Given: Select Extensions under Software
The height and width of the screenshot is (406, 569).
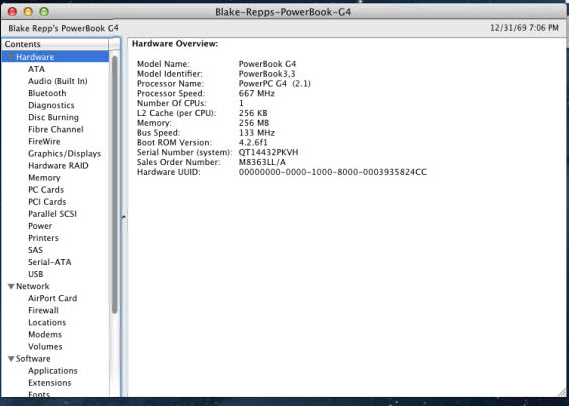Looking at the screenshot, I should point(50,382).
